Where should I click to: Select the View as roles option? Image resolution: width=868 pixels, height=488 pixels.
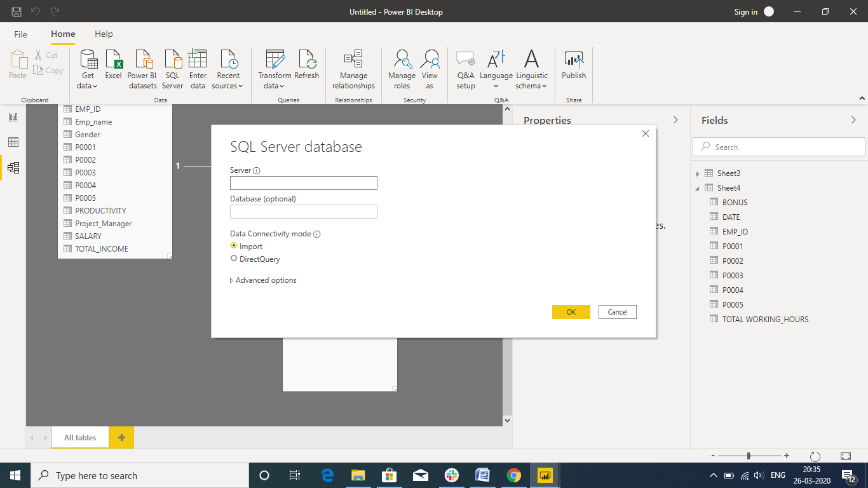coord(430,70)
